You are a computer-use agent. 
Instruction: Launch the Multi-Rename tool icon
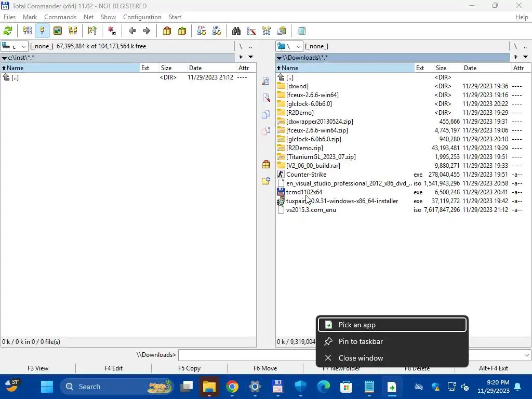coord(251,31)
